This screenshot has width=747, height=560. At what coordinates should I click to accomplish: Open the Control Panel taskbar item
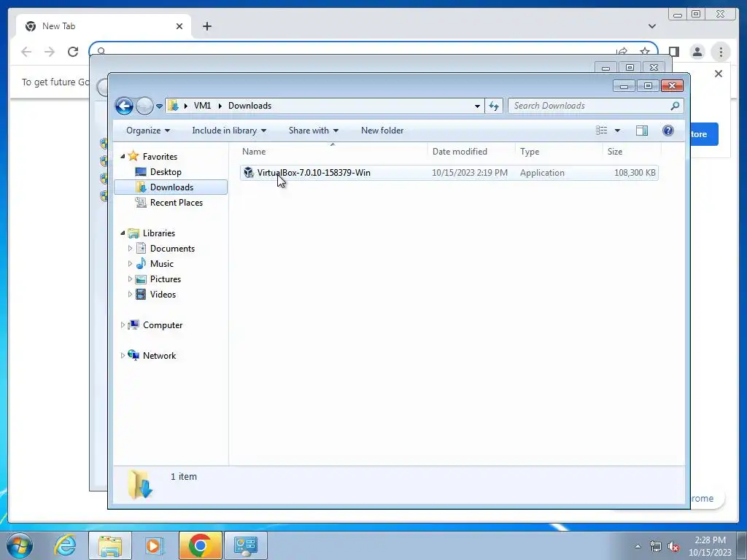246,545
